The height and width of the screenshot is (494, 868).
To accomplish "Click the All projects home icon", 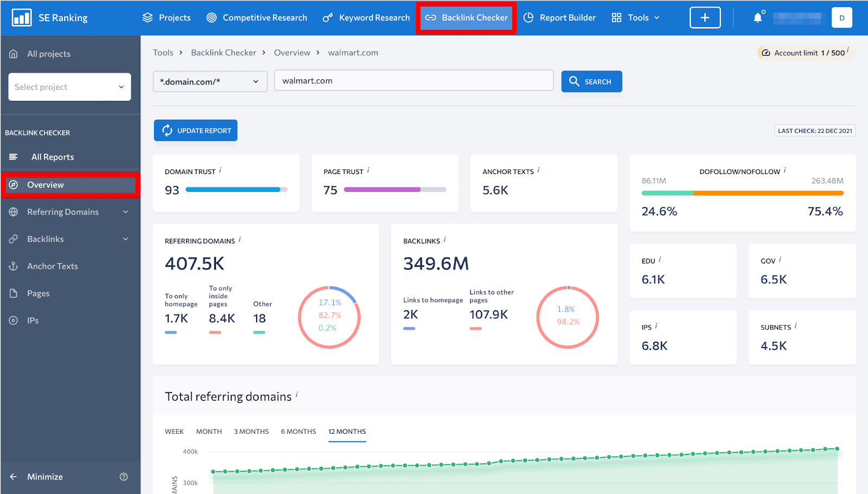I will [x=14, y=54].
